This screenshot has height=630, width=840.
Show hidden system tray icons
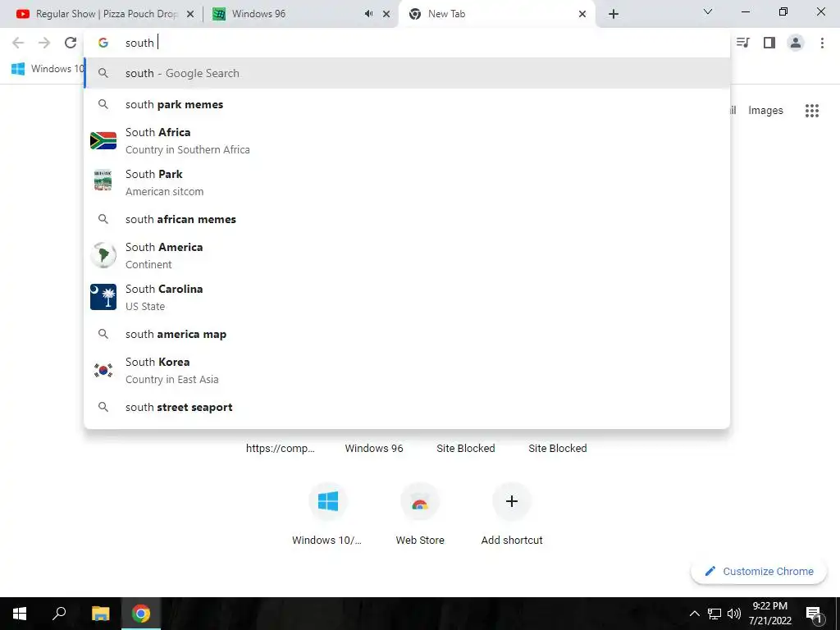click(694, 614)
